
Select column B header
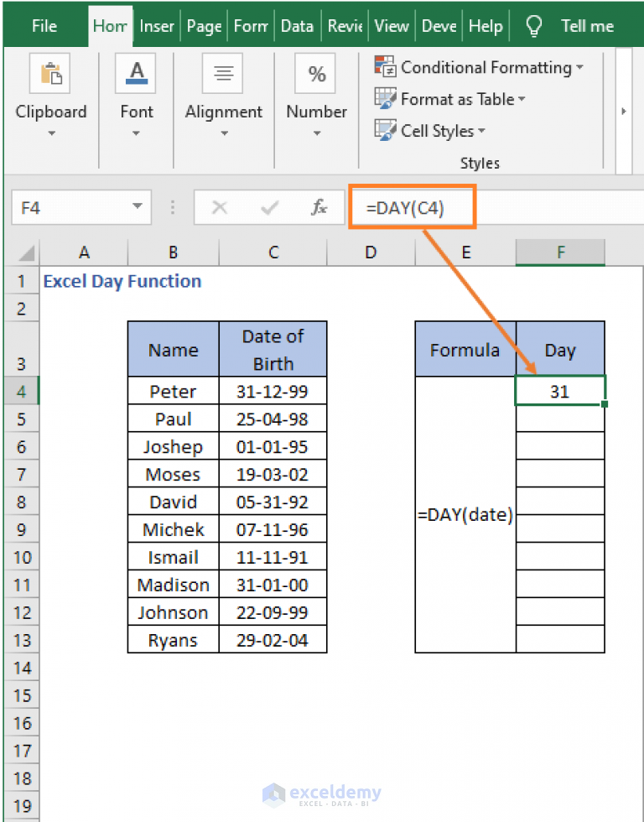[x=173, y=252]
